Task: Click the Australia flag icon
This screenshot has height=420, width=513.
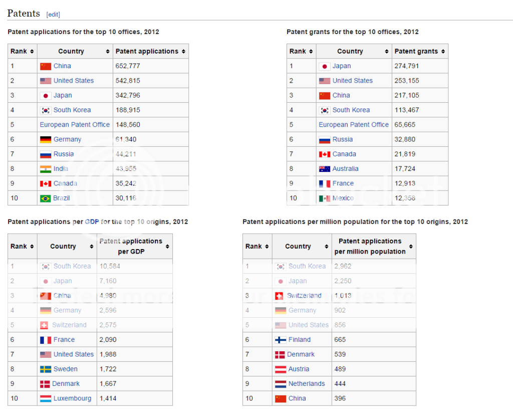Action: pyautogui.click(x=325, y=169)
